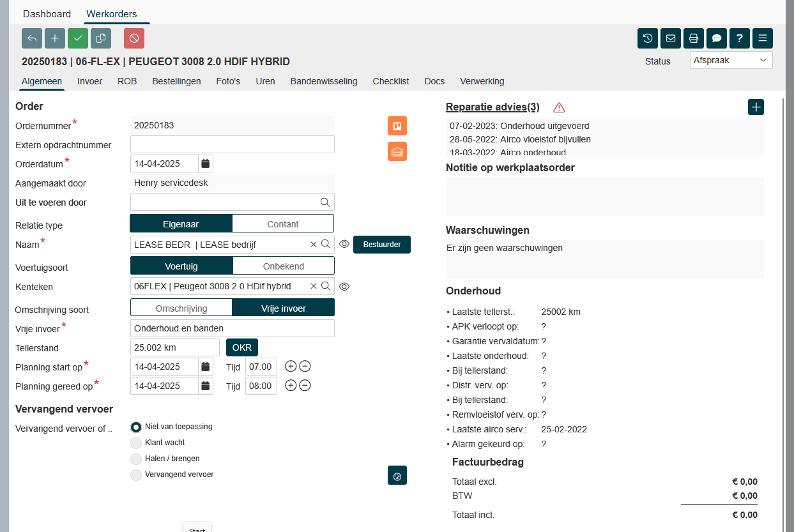This screenshot has height=532, width=794.
Task: Open the Orderdatum calendar picker
Action: 206,163
